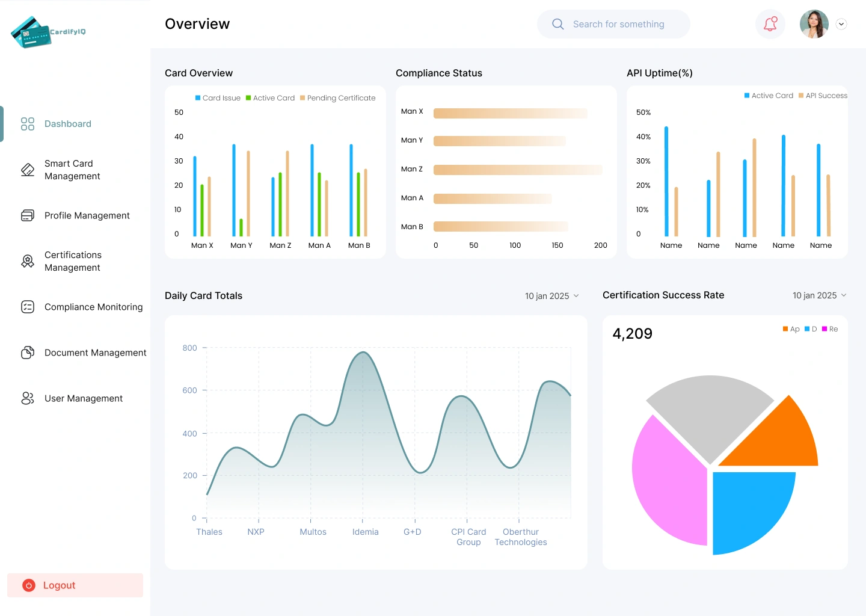Click the User Management people icon
The image size is (866, 616).
point(28,398)
